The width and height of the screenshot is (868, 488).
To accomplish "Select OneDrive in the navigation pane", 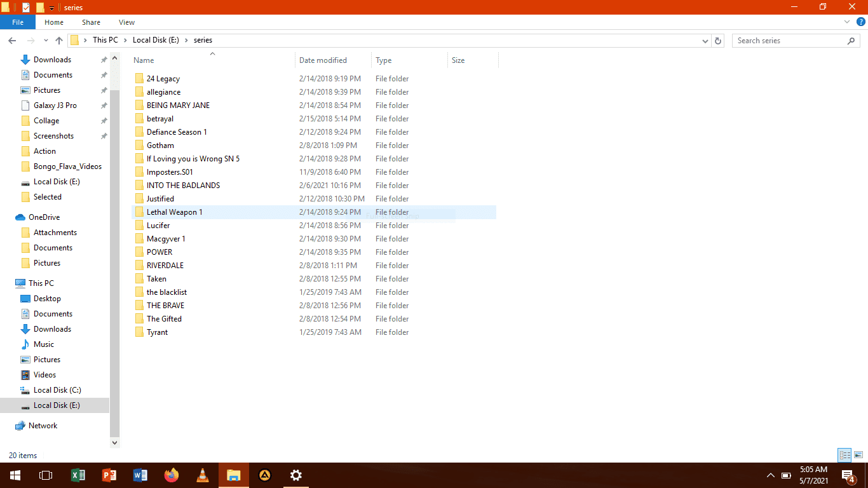I will [x=44, y=217].
